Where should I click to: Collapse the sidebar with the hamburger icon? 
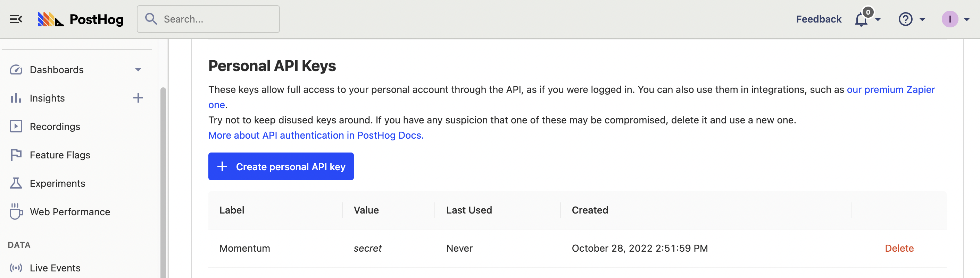tap(16, 19)
